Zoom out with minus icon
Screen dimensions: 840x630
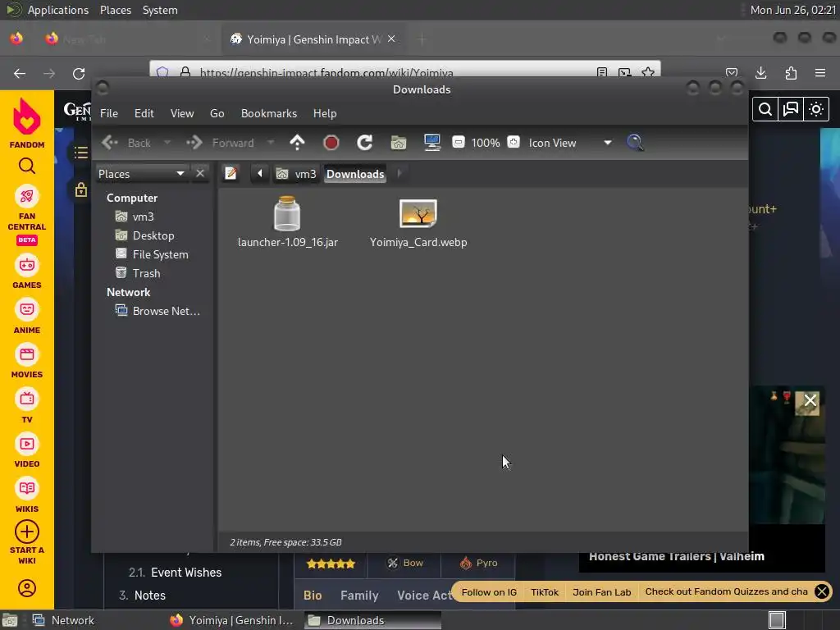pos(459,142)
